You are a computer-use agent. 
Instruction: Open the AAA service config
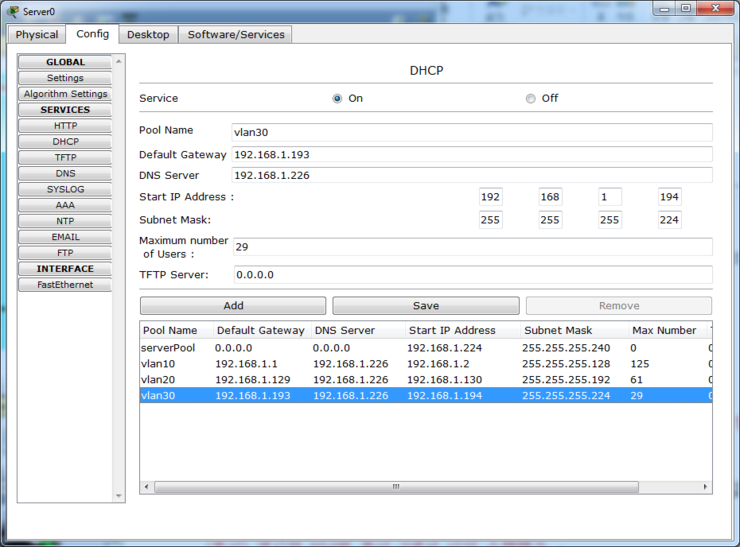click(65, 205)
